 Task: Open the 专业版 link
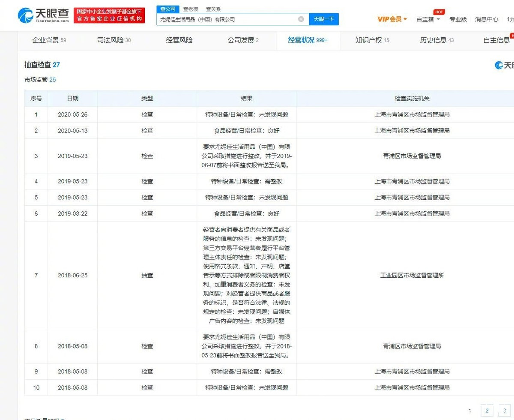(458, 19)
